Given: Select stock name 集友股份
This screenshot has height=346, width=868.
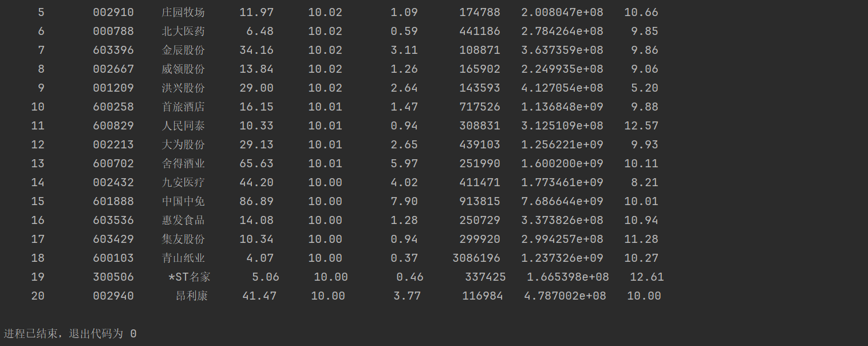Looking at the screenshot, I should coord(183,239).
